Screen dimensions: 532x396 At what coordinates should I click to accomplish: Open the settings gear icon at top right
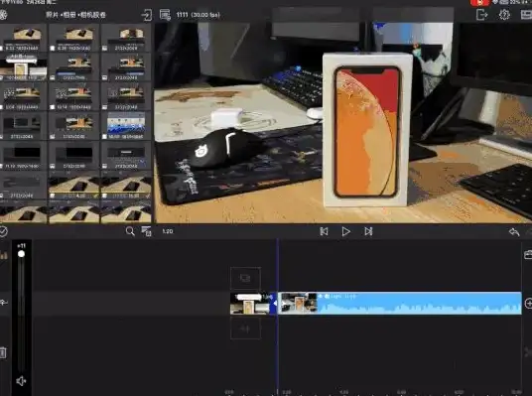[x=504, y=15]
